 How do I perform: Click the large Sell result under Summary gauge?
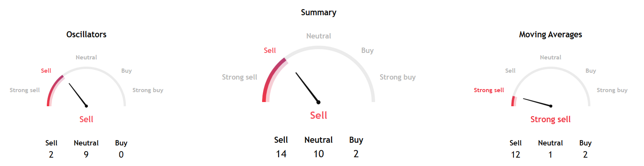tap(318, 115)
